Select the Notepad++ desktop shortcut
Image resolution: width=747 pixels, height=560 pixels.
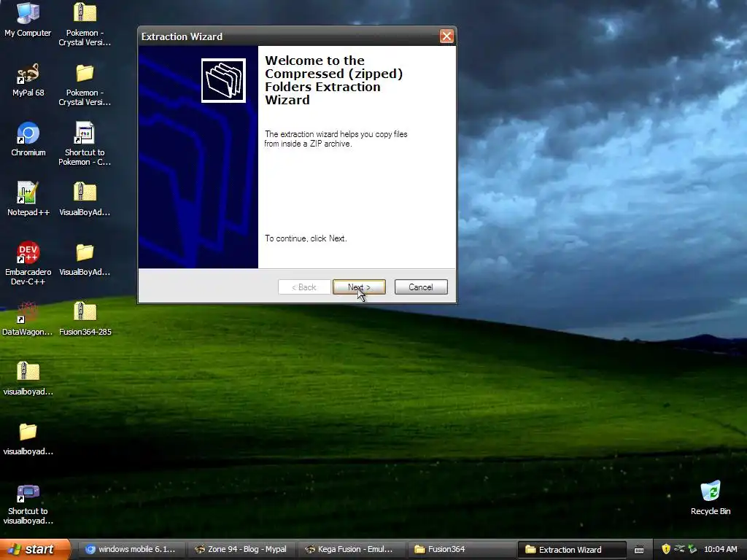(28, 199)
